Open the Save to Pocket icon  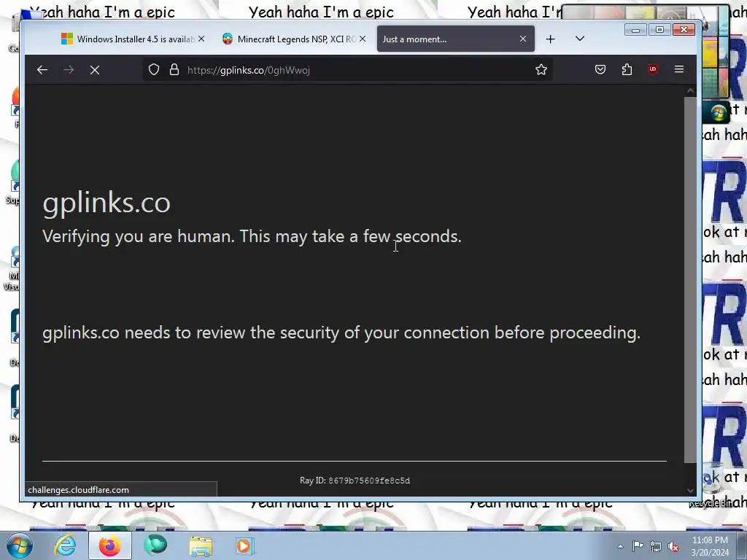pos(600,69)
